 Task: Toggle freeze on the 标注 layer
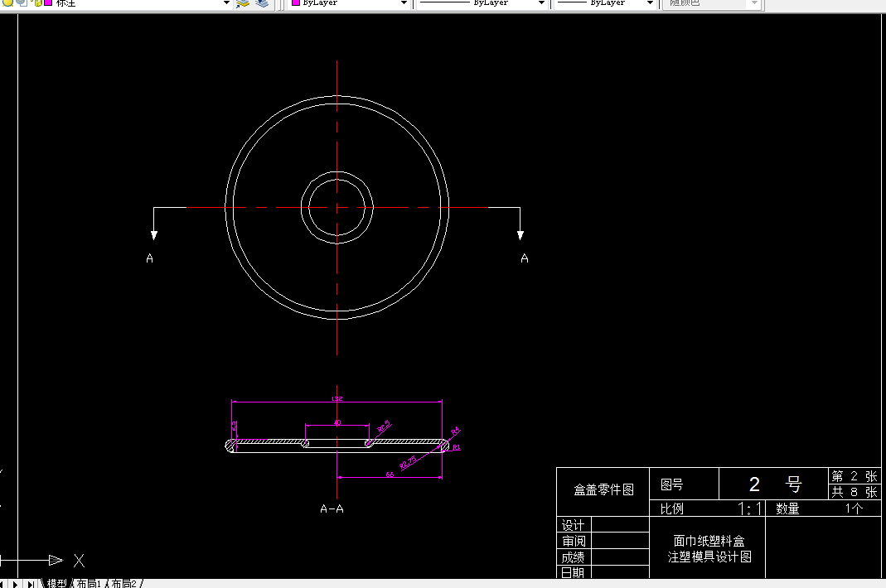20,3
